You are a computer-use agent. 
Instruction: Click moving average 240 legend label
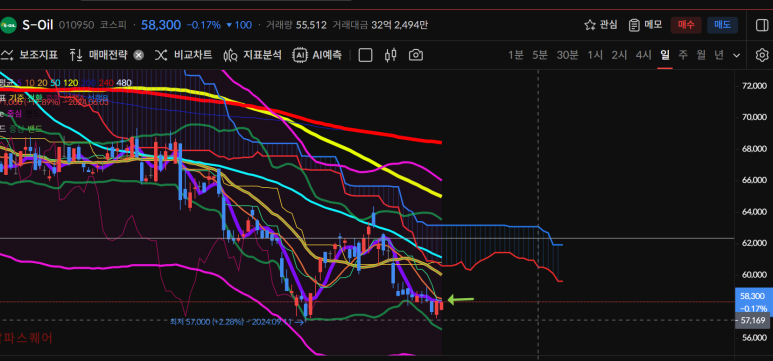[x=106, y=83]
